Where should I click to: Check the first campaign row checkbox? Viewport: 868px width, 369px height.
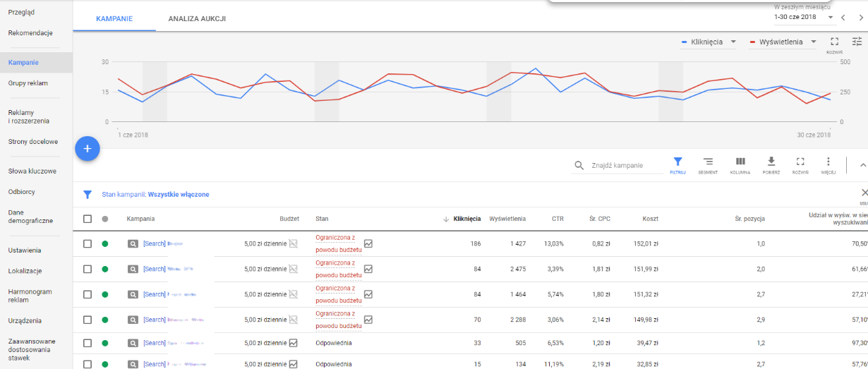pos(88,243)
